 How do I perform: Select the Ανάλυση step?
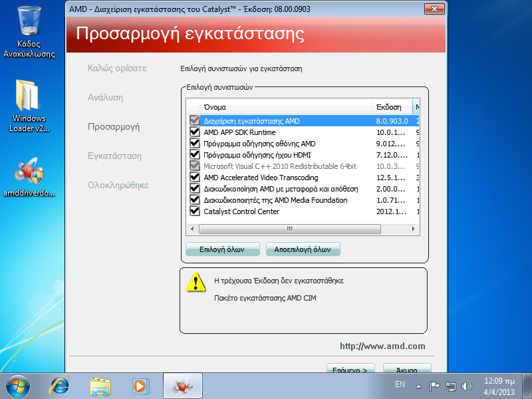[x=105, y=98]
